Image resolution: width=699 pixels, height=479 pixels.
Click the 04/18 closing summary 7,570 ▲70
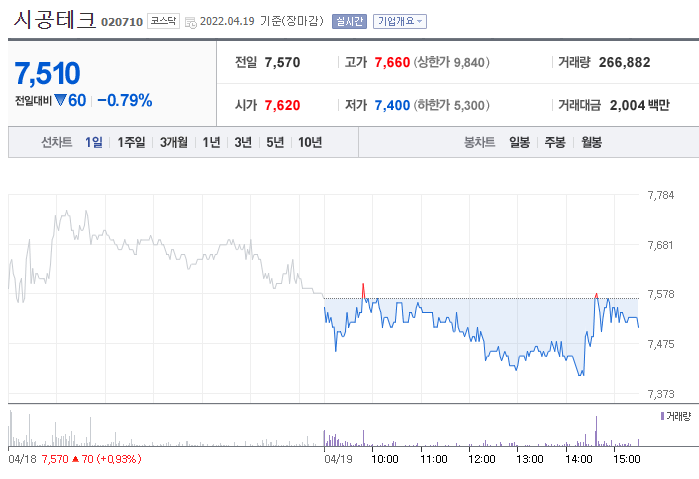click(91, 459)
